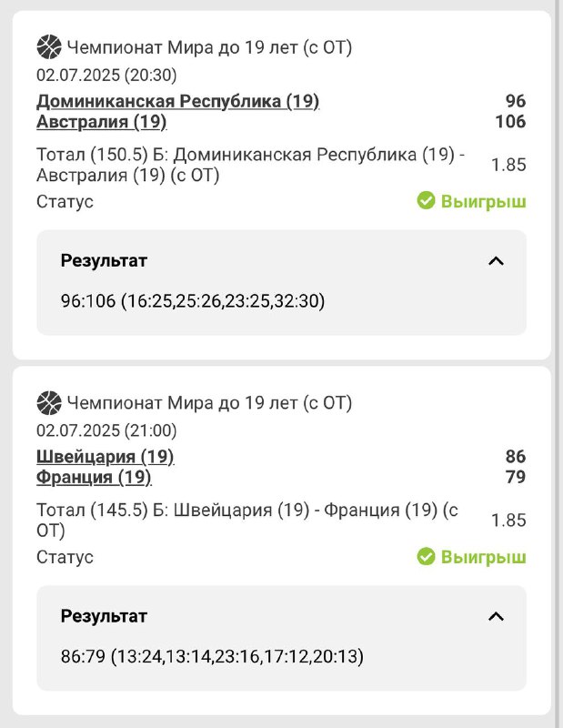Click the Тотал (150.5) Б bet description
This screenshot has height=728, width=563.
click(250, 165)
